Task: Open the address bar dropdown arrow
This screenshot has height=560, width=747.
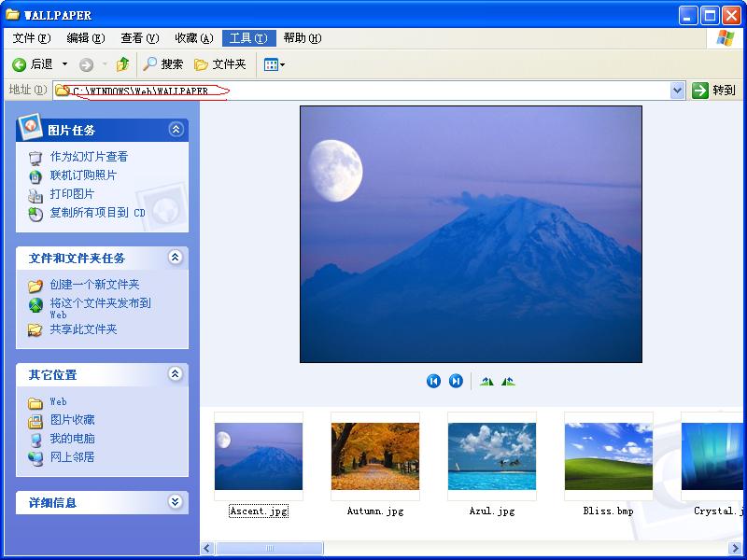Action: [678, 91]
